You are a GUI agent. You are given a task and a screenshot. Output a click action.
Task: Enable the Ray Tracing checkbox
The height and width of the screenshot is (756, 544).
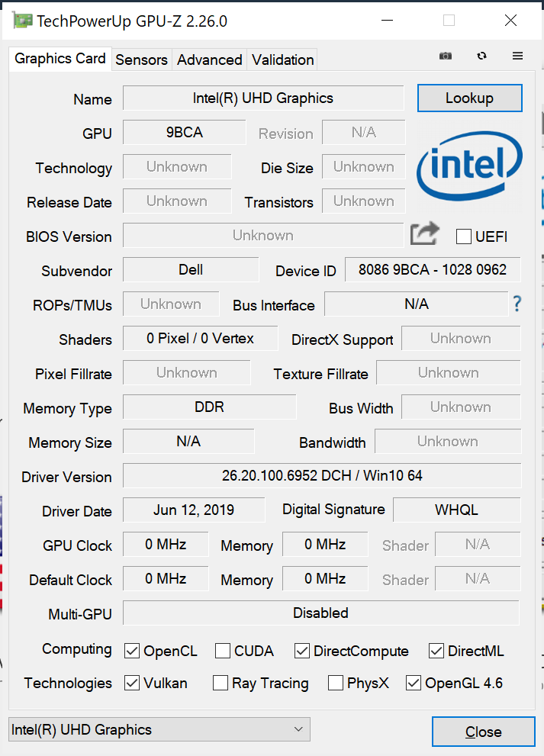[x=220, y=683]
